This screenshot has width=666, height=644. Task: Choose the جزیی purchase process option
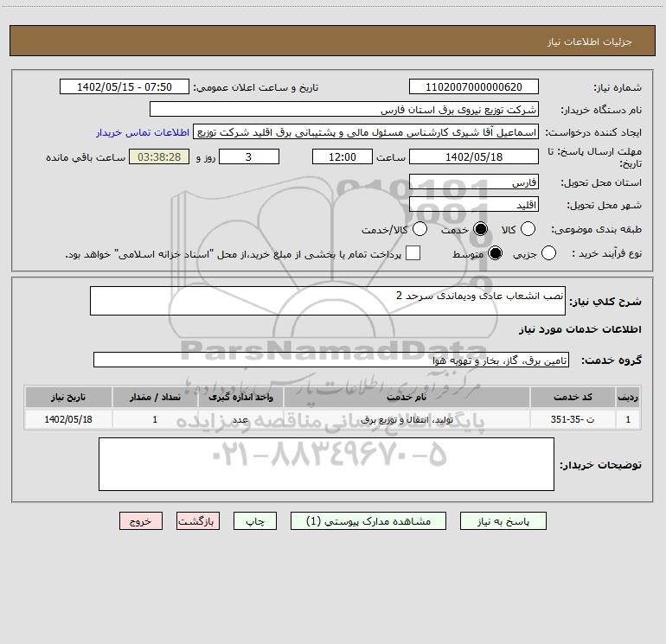pyautogui.click(x=548, y=253)
